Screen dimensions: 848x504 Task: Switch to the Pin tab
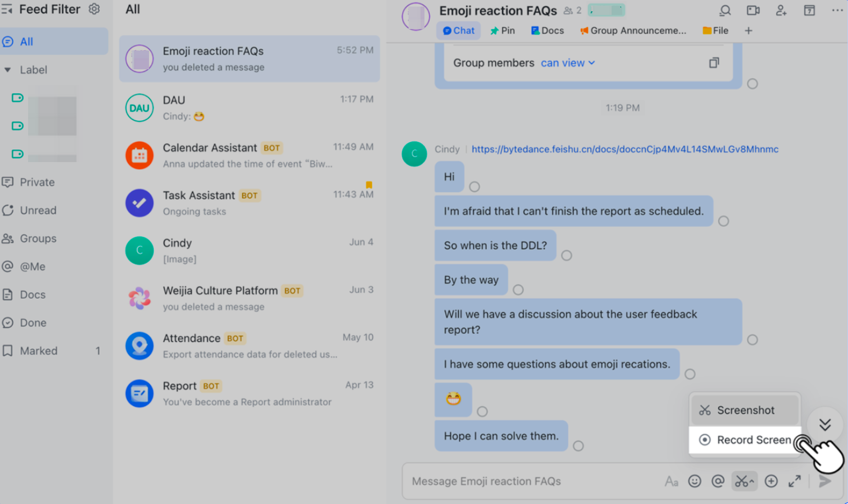(502, 30)
